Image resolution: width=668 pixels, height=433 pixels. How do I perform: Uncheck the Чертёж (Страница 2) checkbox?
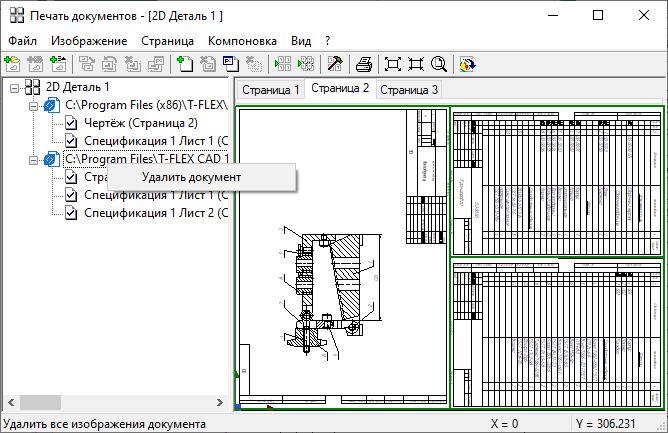[x=71, y=123]
